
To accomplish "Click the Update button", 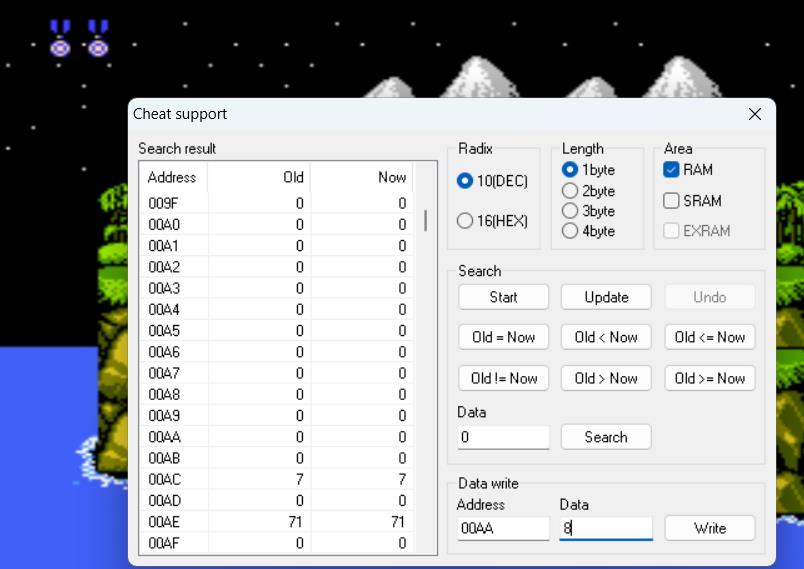I will point(606,297).
